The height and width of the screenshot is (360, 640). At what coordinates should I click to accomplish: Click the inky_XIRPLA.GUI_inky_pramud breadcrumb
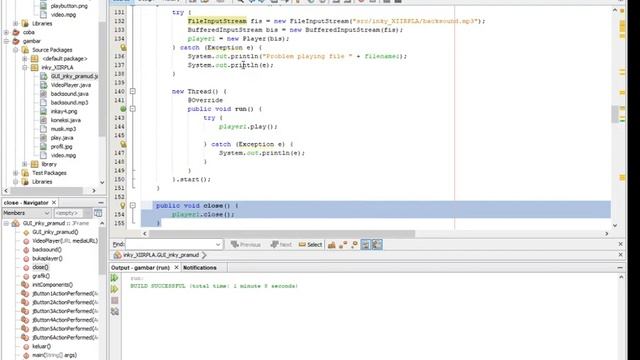pyautogui.click(x=161, y=255)
